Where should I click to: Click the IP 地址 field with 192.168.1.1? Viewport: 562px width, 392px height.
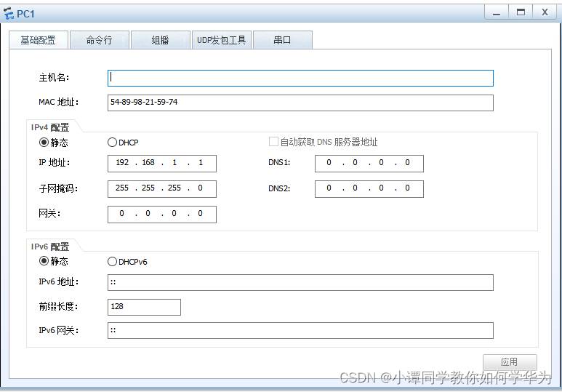[162, 163]
